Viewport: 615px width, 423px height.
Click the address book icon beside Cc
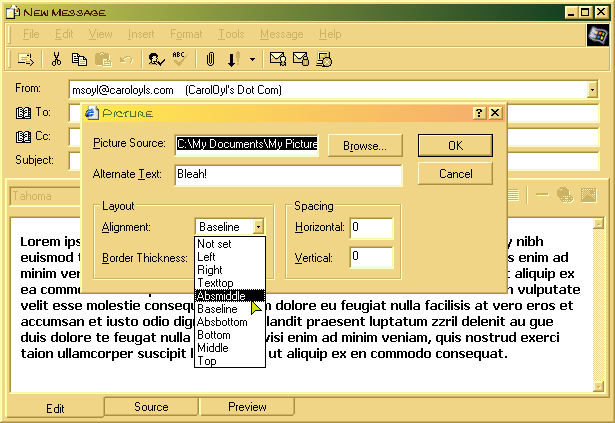[x=23, y=137]
